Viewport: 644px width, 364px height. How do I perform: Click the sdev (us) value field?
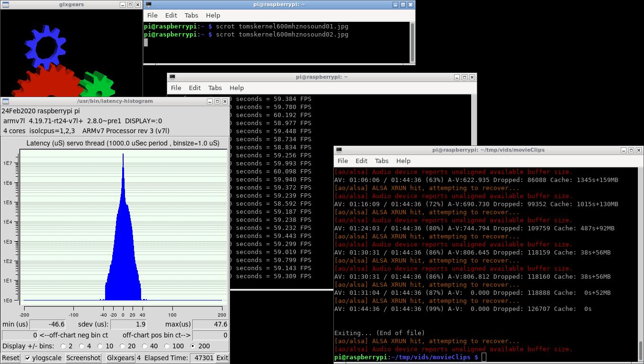click(128, 325)
